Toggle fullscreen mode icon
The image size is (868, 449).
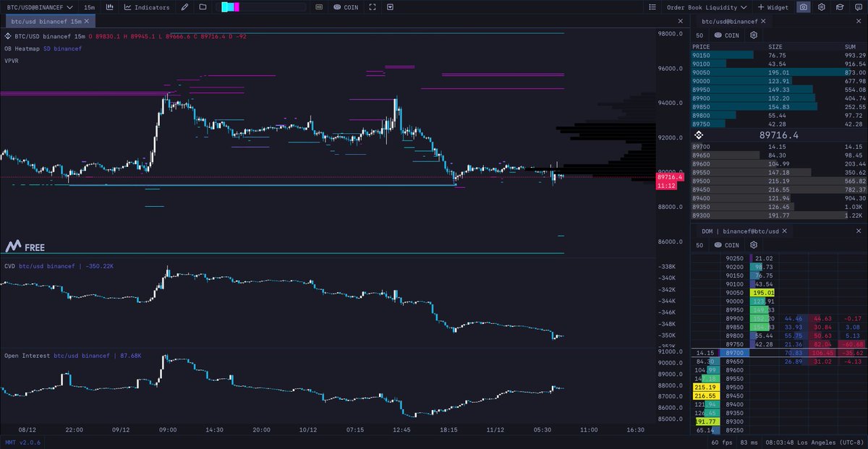click(373, 7)
